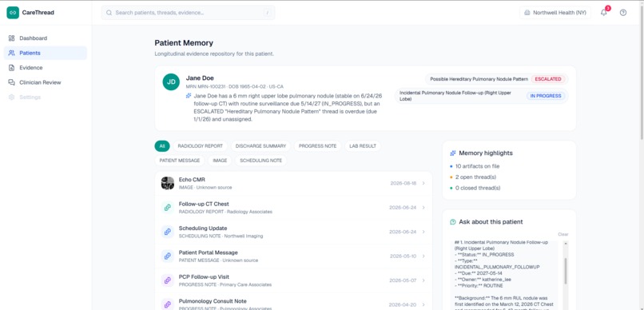Click the chat panel scrollbar thumb
This screenshot has width=644, height=310.
(x=566, y=271)
